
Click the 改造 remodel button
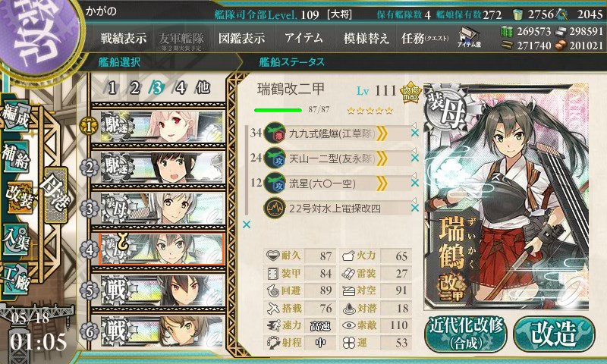[554, 334]
